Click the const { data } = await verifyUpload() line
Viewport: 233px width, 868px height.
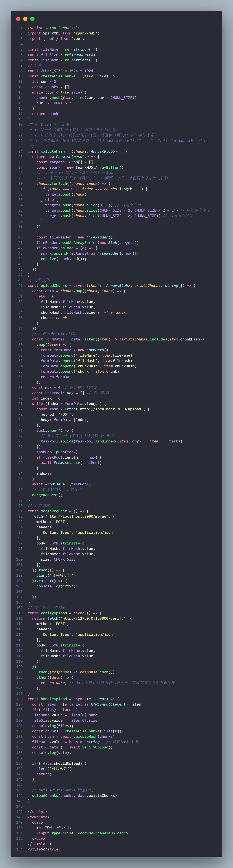72,747
